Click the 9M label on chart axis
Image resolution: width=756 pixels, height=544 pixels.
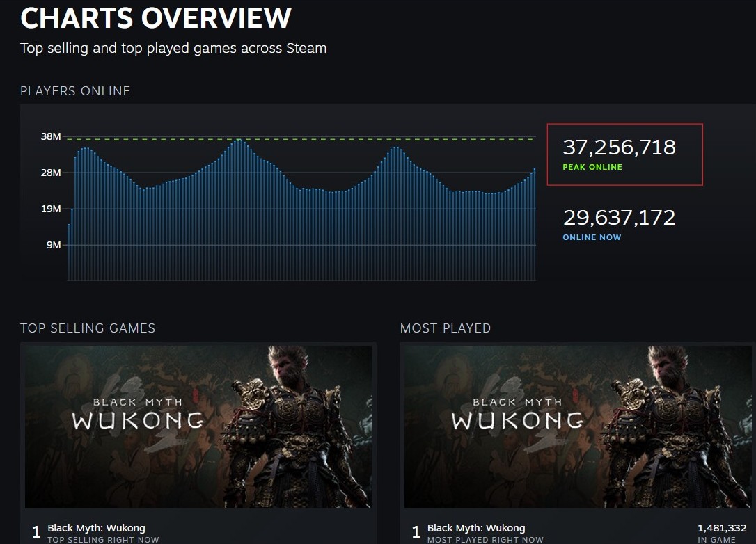pyautogui.click(x=54, y=245)
